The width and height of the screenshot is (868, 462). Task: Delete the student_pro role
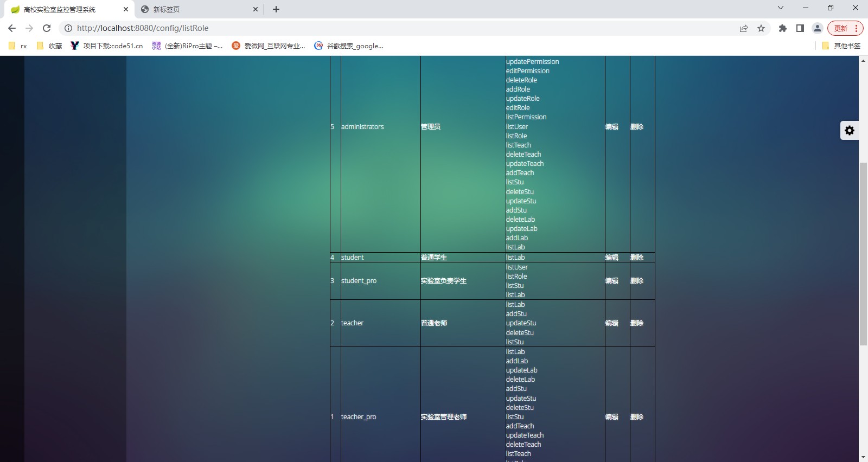pos(637,281)
